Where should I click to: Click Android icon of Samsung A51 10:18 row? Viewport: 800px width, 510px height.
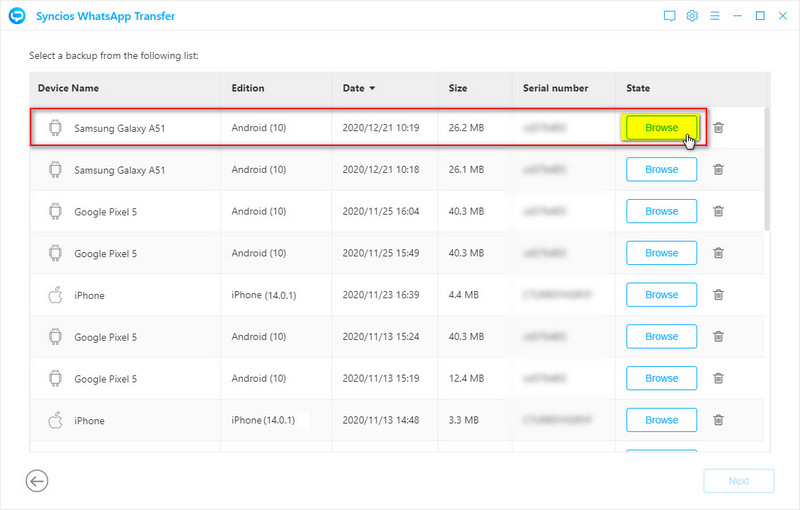click(x=55, y=169)
